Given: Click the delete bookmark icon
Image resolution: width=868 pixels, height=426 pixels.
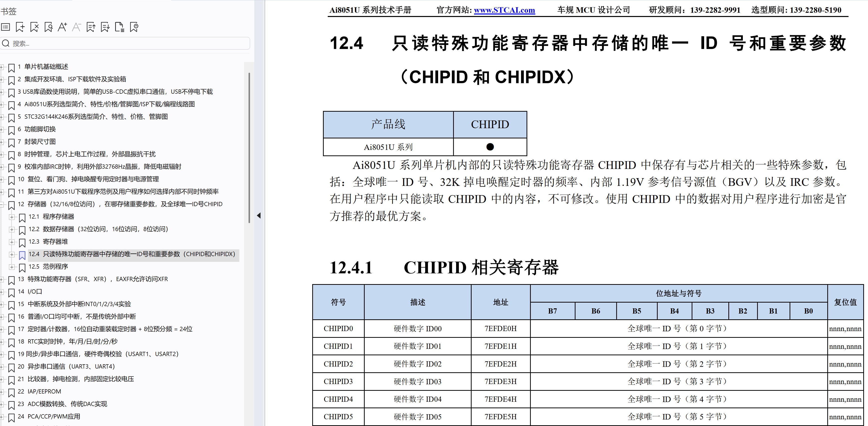Looking at the screenshot, I should 34,27.
